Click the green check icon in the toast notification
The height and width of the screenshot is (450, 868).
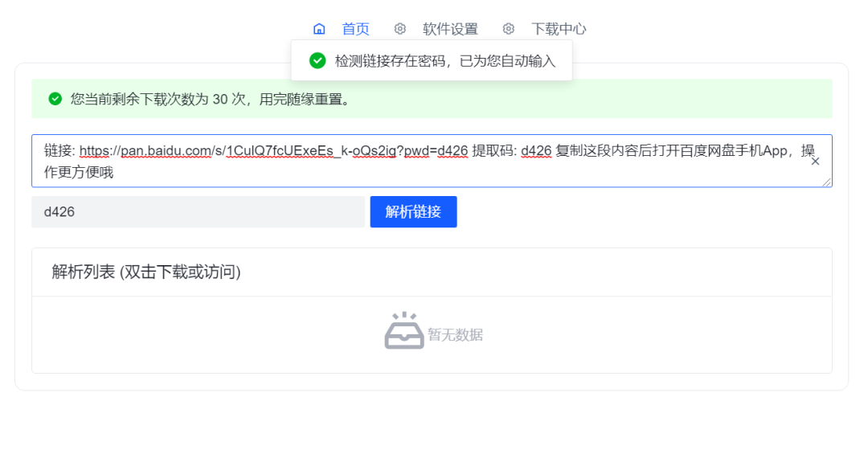(x=317, y=61)
